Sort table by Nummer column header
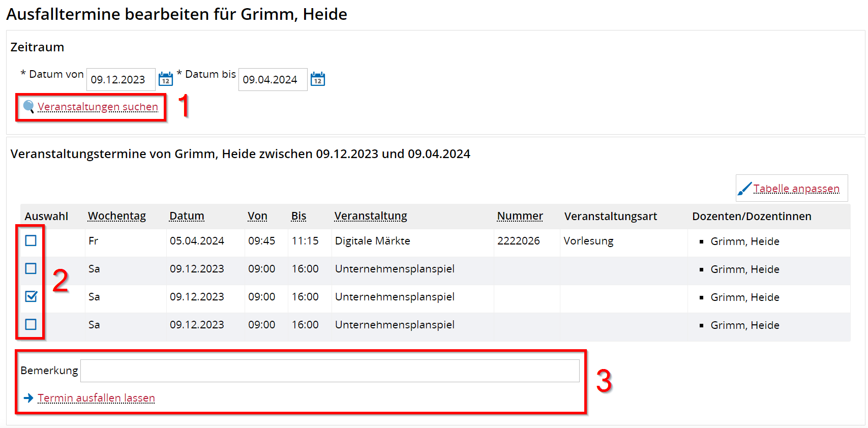 520,216
